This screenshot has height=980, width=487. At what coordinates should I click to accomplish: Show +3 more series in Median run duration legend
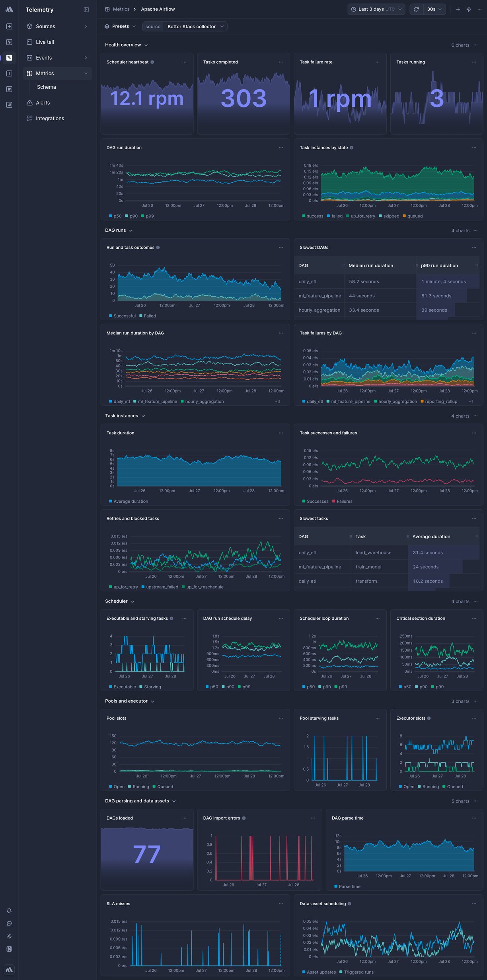click(x=277, y=402)
